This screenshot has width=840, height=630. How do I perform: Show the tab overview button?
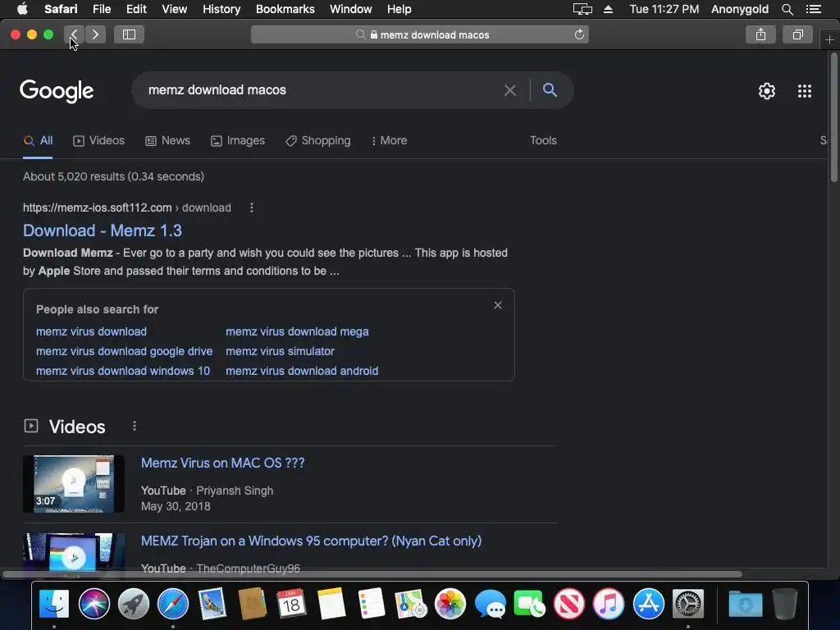point(797,34)
